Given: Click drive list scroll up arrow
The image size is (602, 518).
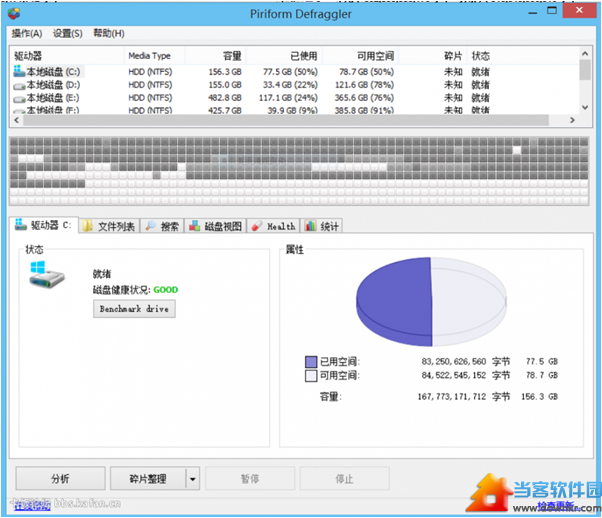Looking at the screenshot, I should point(585,53).
